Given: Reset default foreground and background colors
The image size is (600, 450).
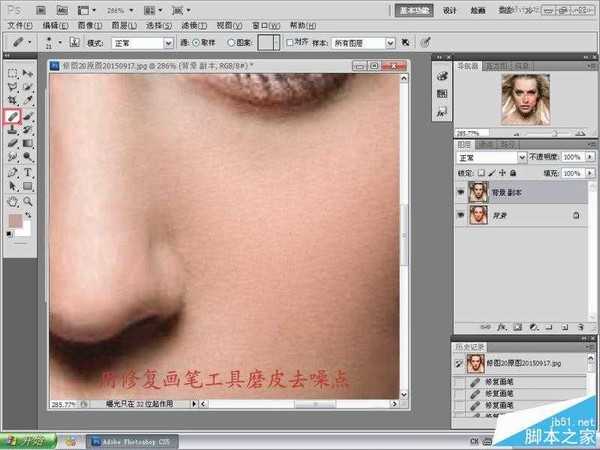Looking at the screenshot, I should [x=10, y=234].
